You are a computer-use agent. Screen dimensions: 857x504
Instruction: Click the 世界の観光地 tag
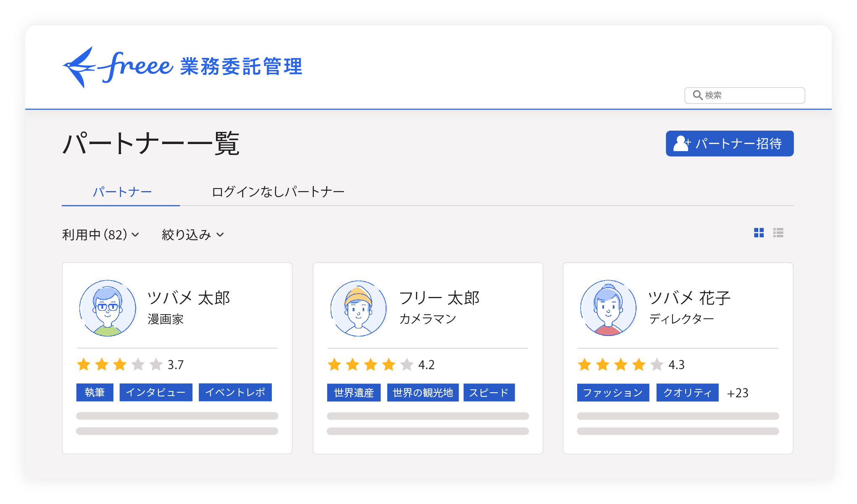(423, 393)
